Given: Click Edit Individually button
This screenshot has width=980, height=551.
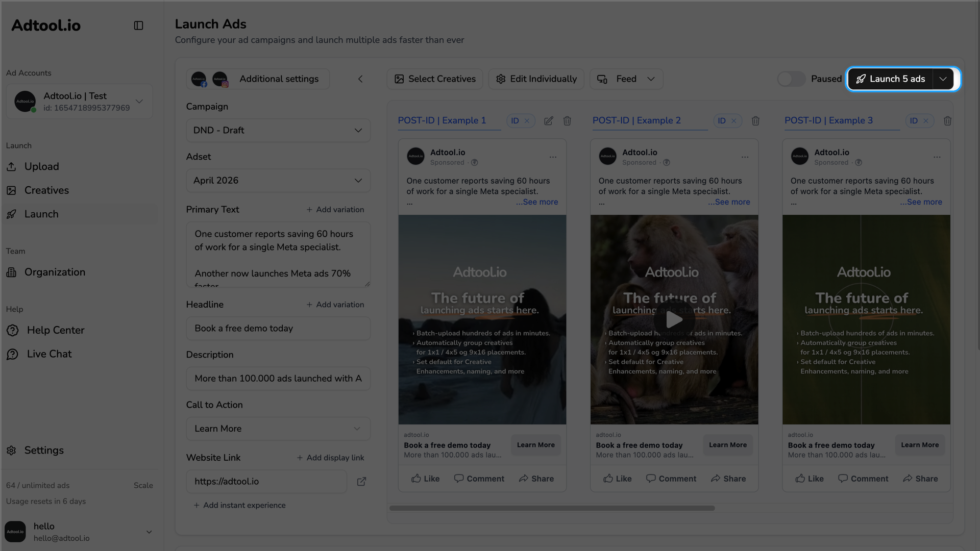Looking at the screenshot, I should click(x=536, y=79).
